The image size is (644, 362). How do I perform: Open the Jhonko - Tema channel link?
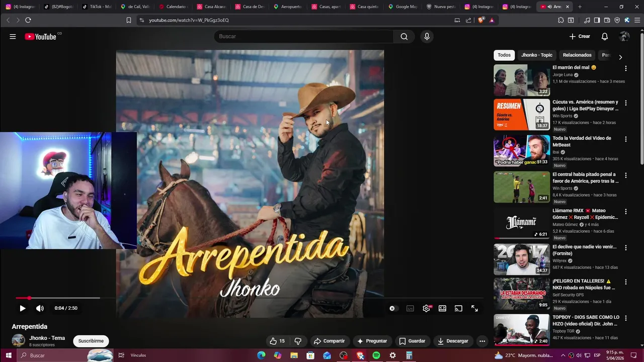(47, 338)
